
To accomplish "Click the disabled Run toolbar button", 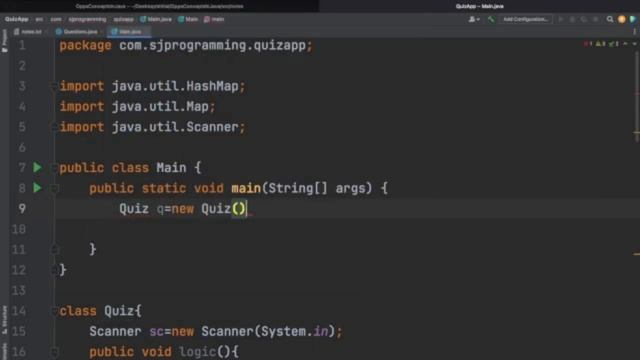I will 561,19.
